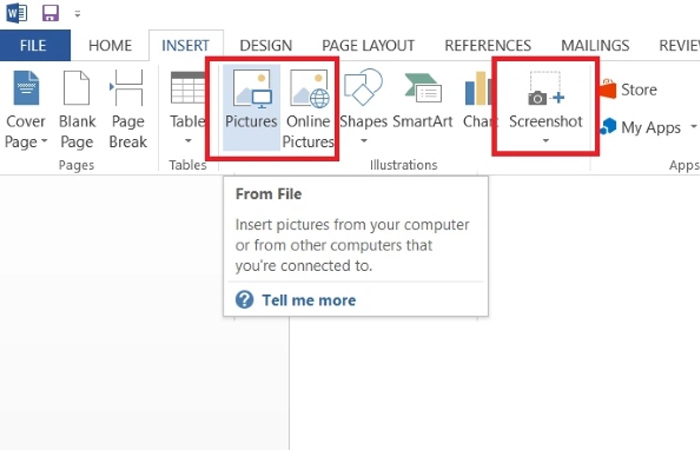Viewport: 700px width, 450px height.
Task: Open the FILE tab
Action: (35, 45)
